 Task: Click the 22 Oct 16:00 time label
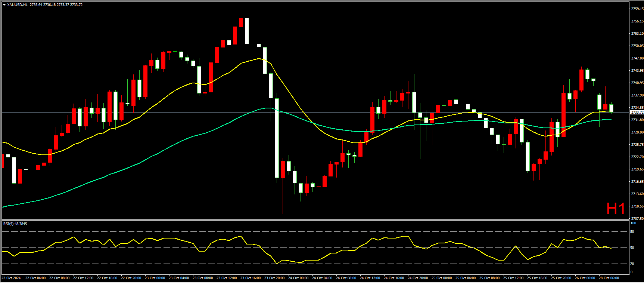click(x=107, y=278)
